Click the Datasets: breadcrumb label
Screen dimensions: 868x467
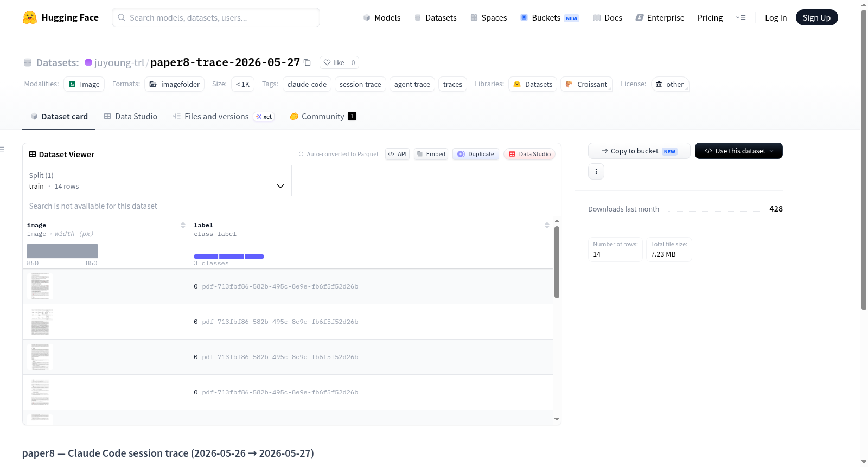click(x=58, y=62)
